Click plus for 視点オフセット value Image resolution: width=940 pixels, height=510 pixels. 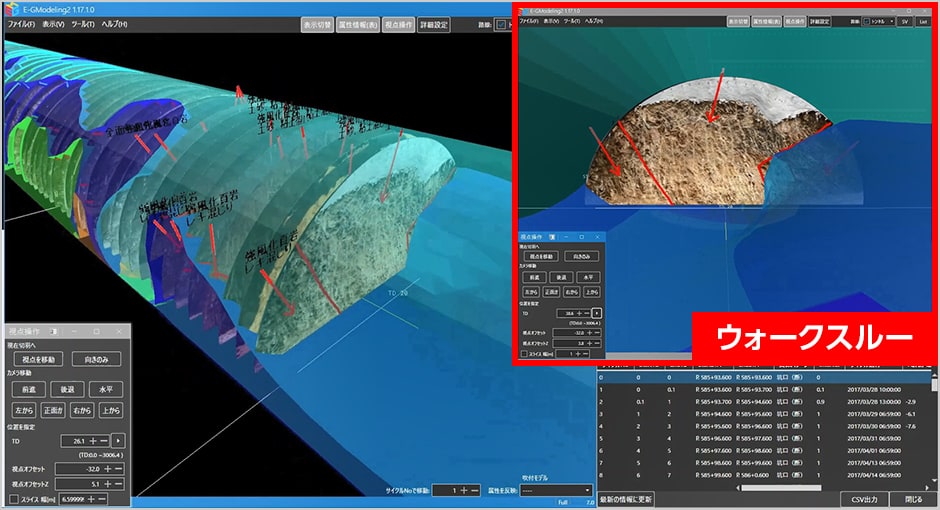107,468
